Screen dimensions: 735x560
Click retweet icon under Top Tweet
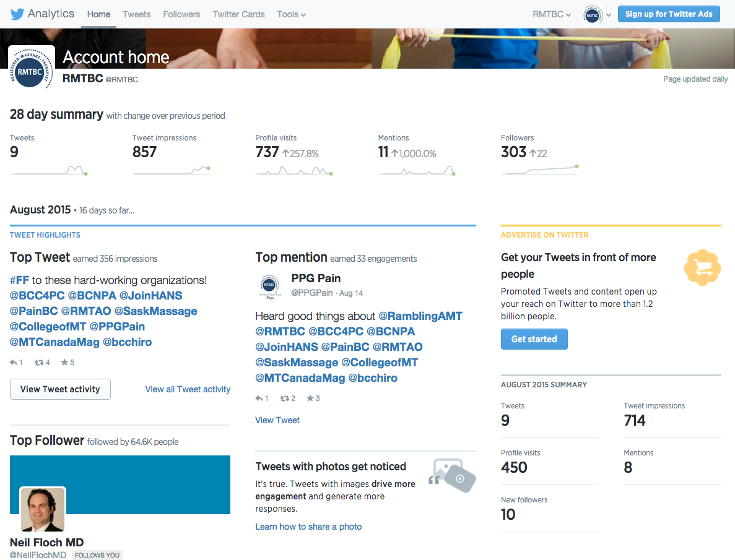[39, 362]
